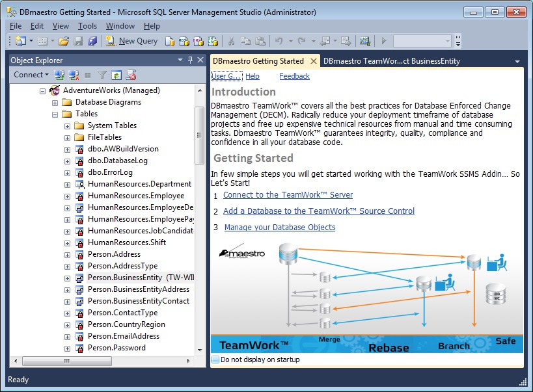Image resolution: width=533 pixels, height=392 pixels.
Task: Open toolbar options overflow arrow
Action: [x=458, y=41]
